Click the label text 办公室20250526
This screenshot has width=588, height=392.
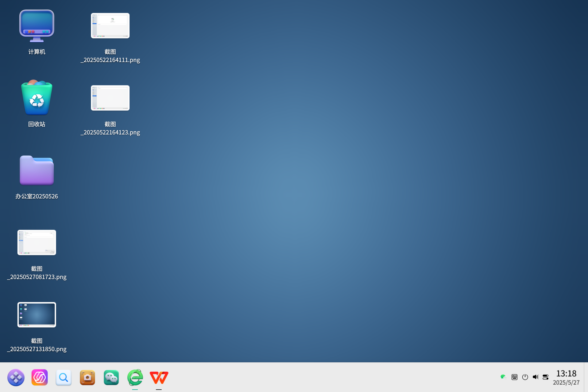[x=36, y=196]
